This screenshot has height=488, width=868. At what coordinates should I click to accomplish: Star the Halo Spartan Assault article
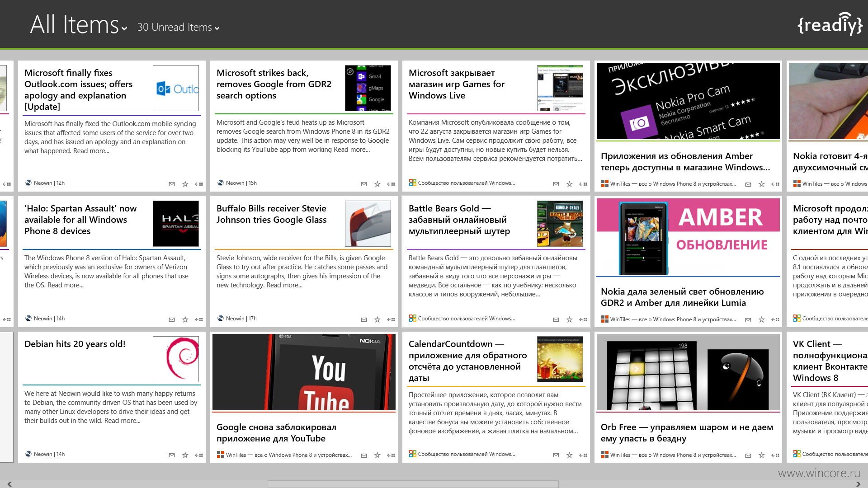[x=185, y=319]
